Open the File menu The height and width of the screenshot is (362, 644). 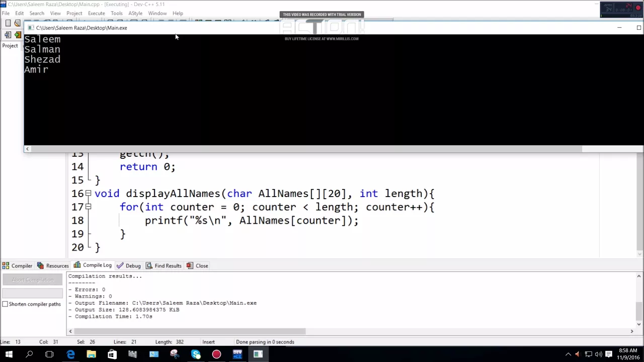click(6, 13)
